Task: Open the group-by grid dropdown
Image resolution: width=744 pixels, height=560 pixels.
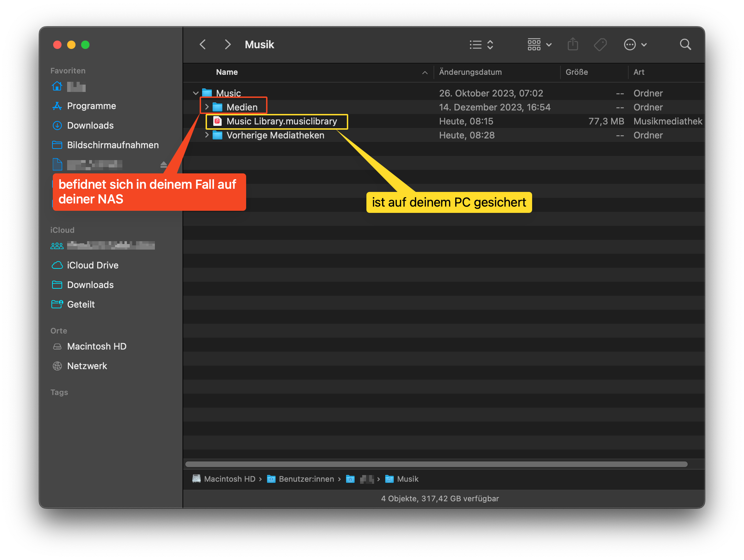Action: coord(539,44)
